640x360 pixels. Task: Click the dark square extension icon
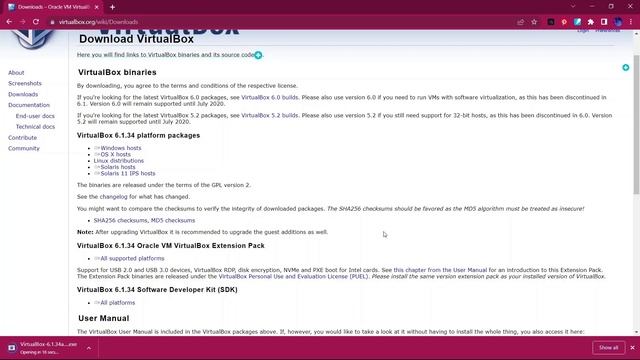(551, 22)
